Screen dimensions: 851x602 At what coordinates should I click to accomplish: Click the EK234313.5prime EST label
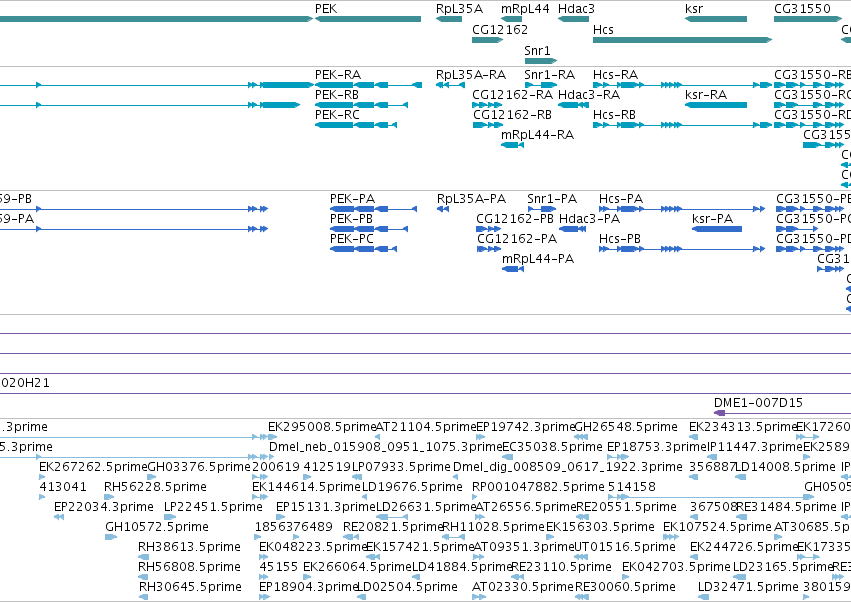[x=742, y=427]
